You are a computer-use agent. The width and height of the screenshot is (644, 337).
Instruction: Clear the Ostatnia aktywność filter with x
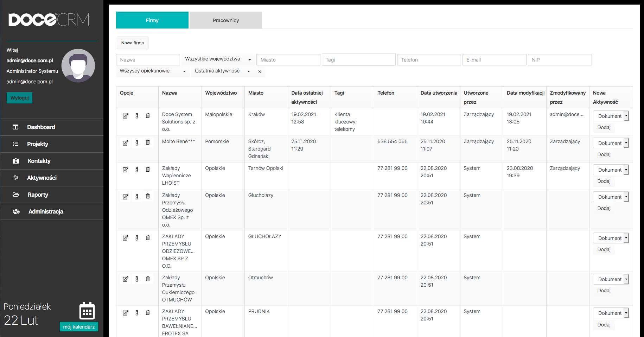[260, 71]
